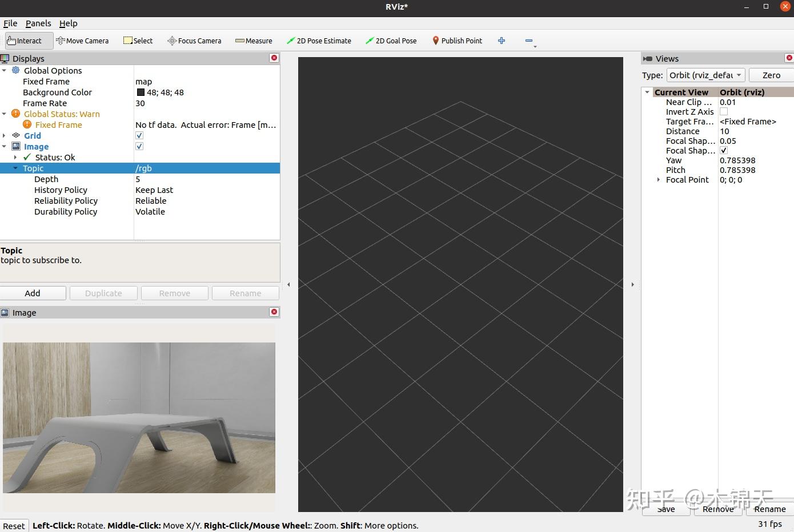
Task: Open the File menu
Action: (10, 23)
